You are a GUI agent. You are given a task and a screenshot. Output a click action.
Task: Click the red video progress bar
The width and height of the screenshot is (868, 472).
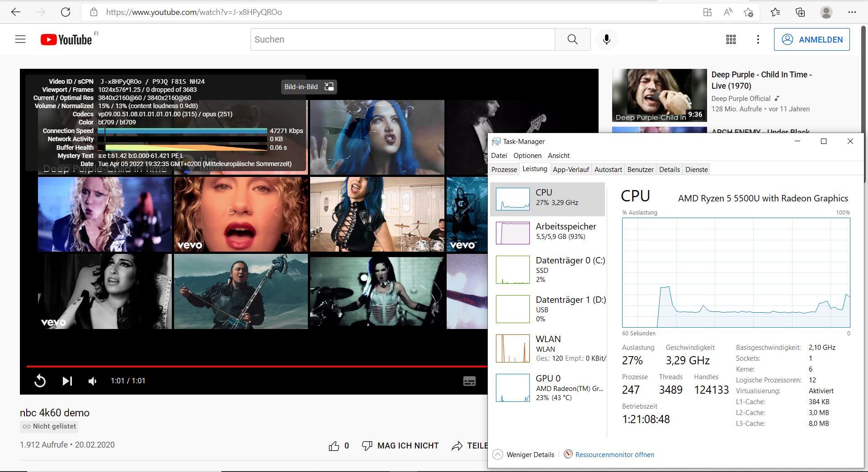[x=257, y=366]
